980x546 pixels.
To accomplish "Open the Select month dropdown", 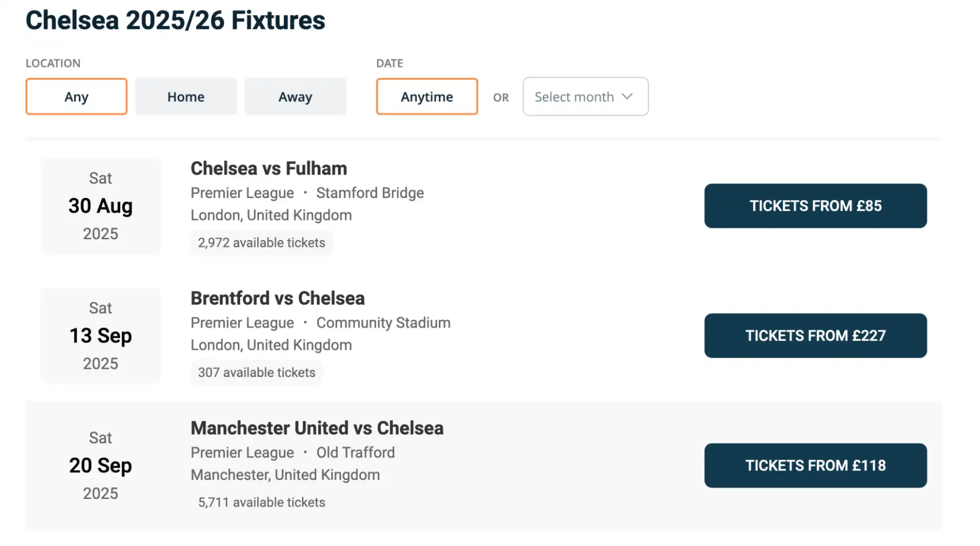I will coord(585,97).
